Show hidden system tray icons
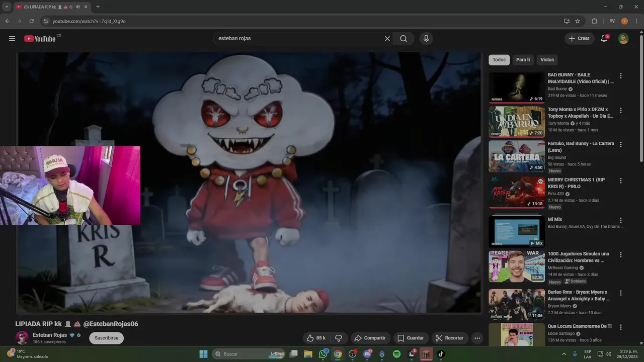Image resolution: width=644 pixels, height=362 pixels. [x=563, y=354]
